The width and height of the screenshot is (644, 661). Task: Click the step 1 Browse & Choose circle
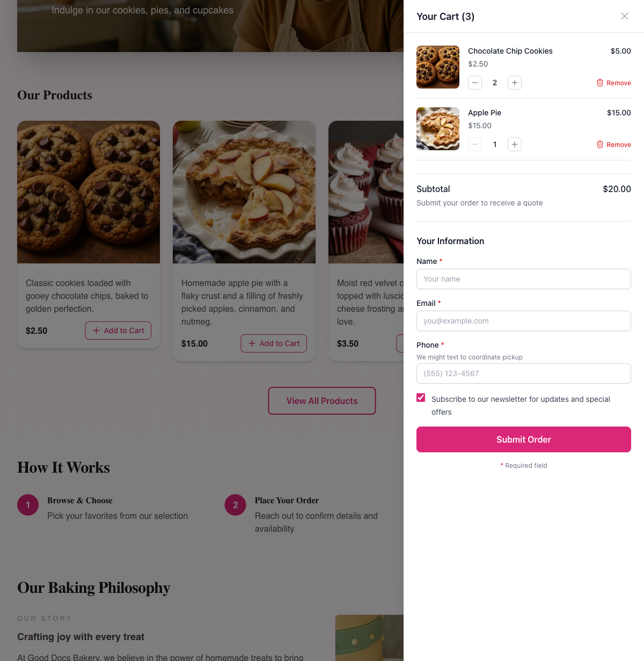point(28,505)
